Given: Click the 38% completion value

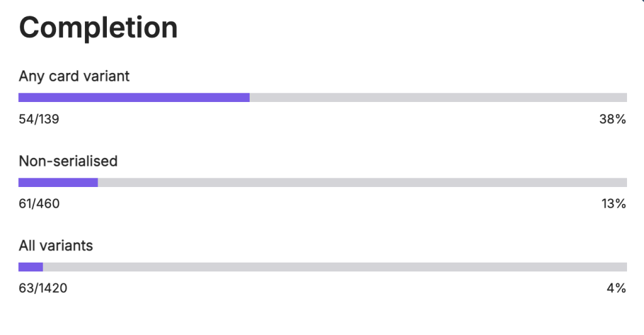Looking at the screenshot, I should [613, 119].
